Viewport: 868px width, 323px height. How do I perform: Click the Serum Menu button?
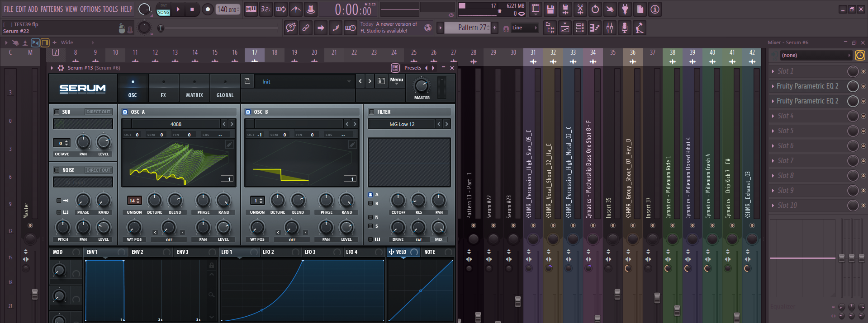pyautogui.click(x=397, y=80)
